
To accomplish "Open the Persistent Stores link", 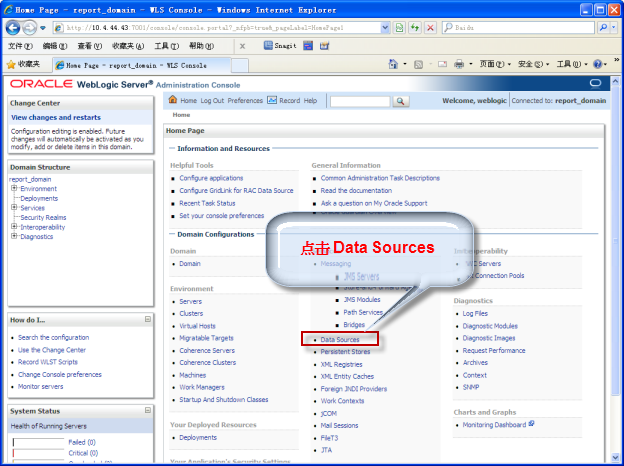I will point(345,351).
